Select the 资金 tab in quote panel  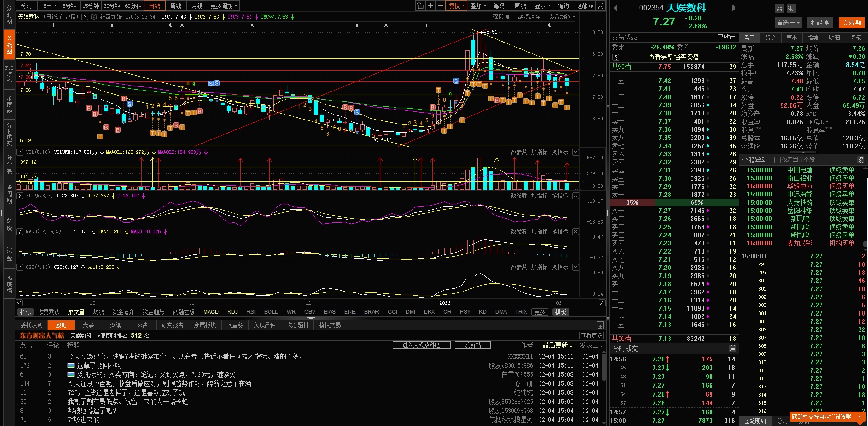[x=770, y=38]
